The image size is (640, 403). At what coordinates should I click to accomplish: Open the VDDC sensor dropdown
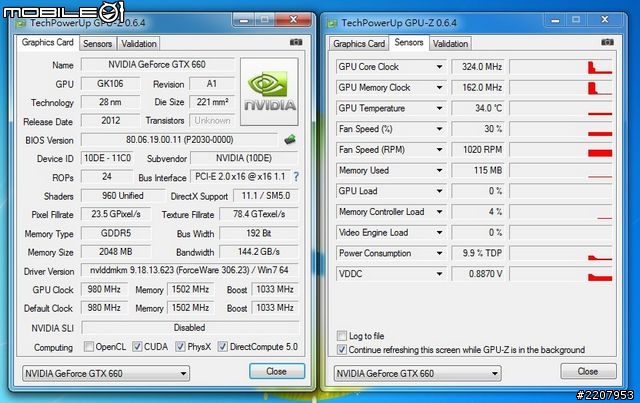(x=439, y=274)
